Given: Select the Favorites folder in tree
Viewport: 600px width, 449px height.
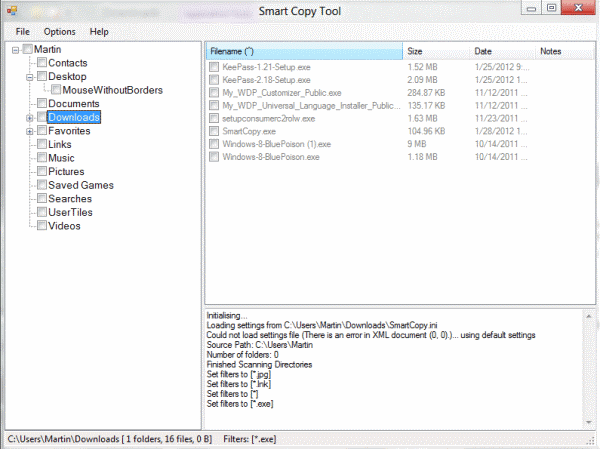Looking at the screenshot, I should point(69,131).
